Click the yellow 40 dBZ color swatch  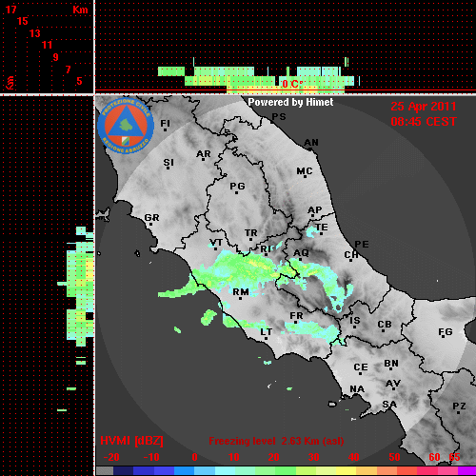coord(346,471)
